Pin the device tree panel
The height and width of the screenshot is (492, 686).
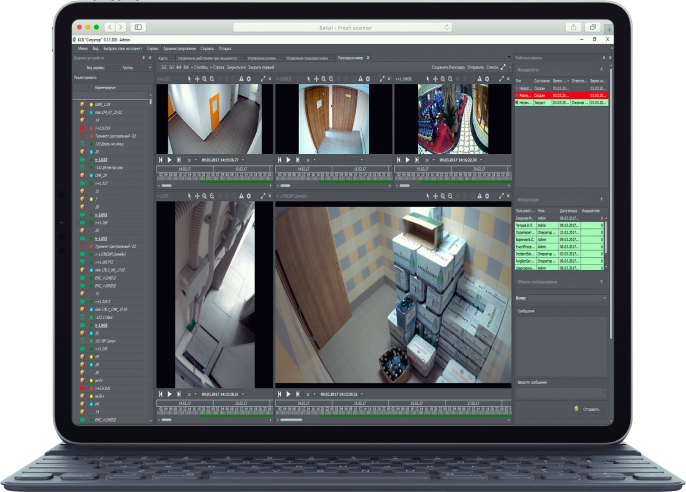(144, 58)
